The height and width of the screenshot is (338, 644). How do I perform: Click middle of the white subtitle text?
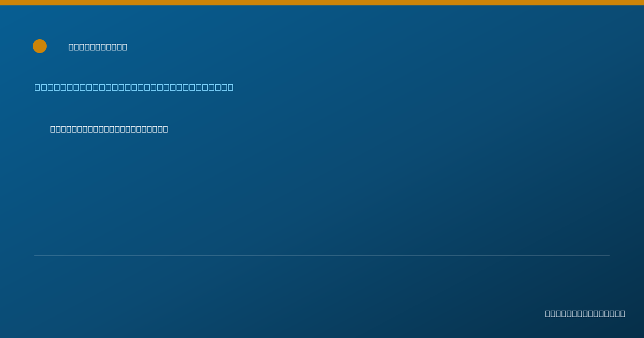point(109,129)
